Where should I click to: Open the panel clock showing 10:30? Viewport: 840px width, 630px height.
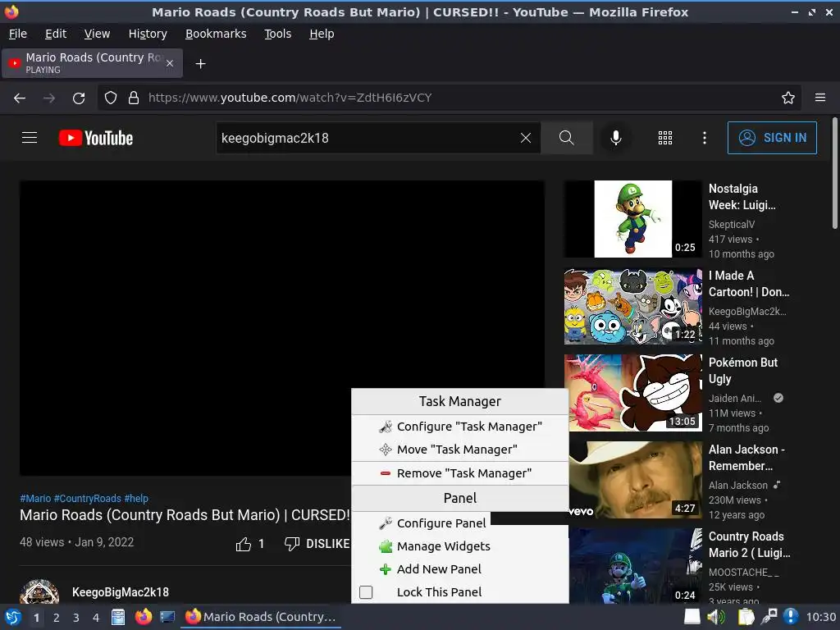(x=821, y=617)
